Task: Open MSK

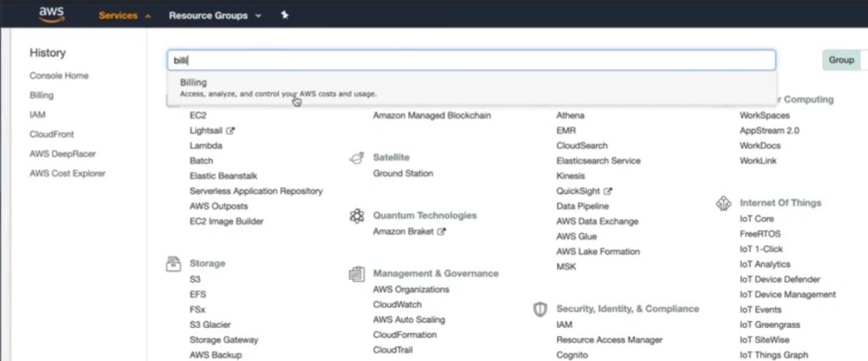Action: [565, 267]
